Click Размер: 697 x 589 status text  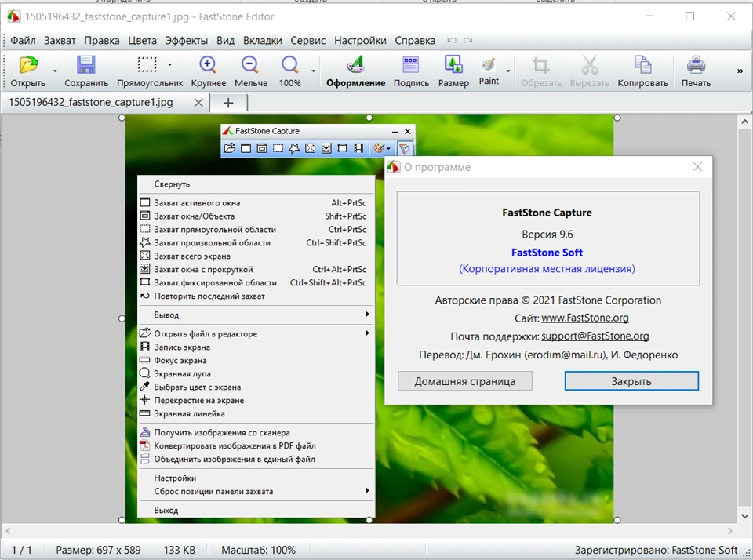[99, 550]
